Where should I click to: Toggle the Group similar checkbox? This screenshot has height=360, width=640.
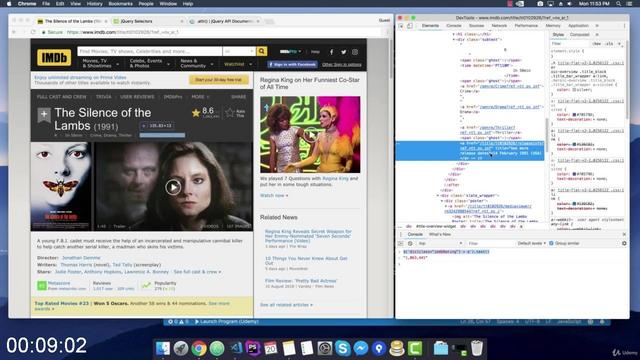pos(551,243)
